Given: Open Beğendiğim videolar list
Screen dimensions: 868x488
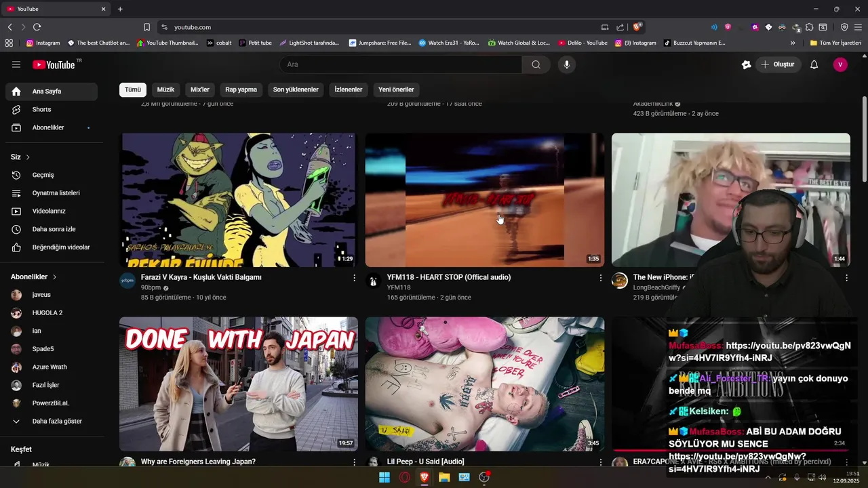Looking at the screenshot, I should (52, 247).
